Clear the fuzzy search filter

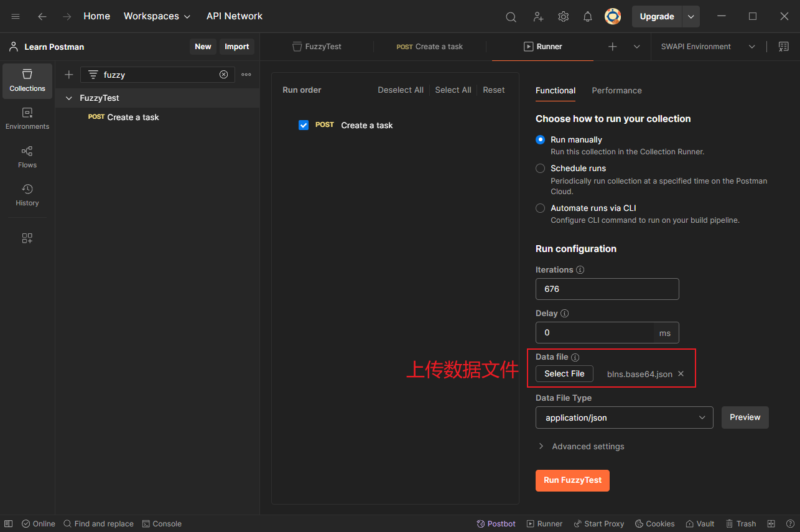(224, 75)
